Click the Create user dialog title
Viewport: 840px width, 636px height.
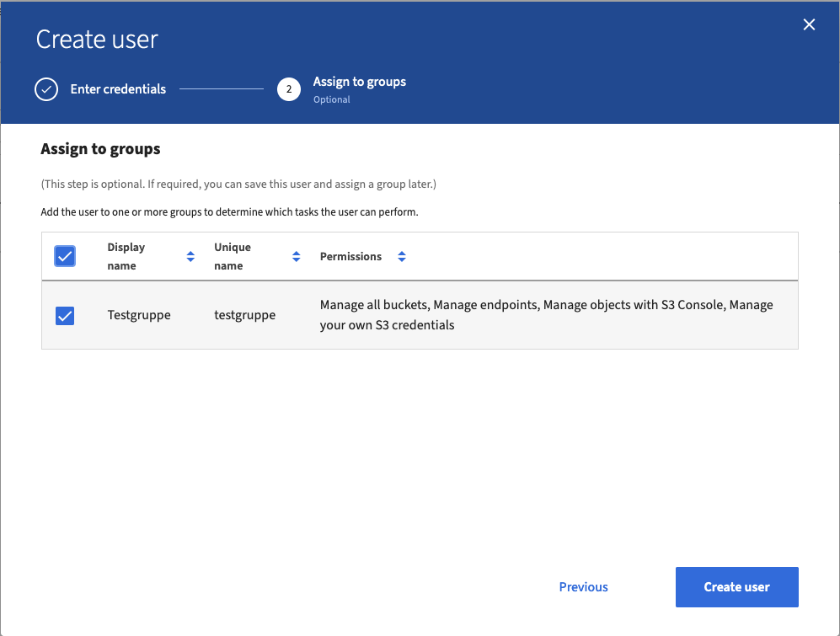pyautogui.click(x=97, y=39)
